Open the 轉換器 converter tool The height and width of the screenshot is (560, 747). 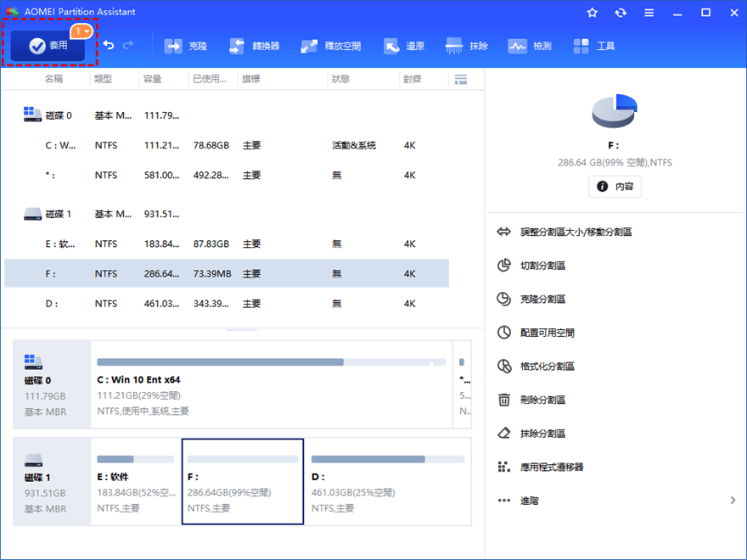255,46
